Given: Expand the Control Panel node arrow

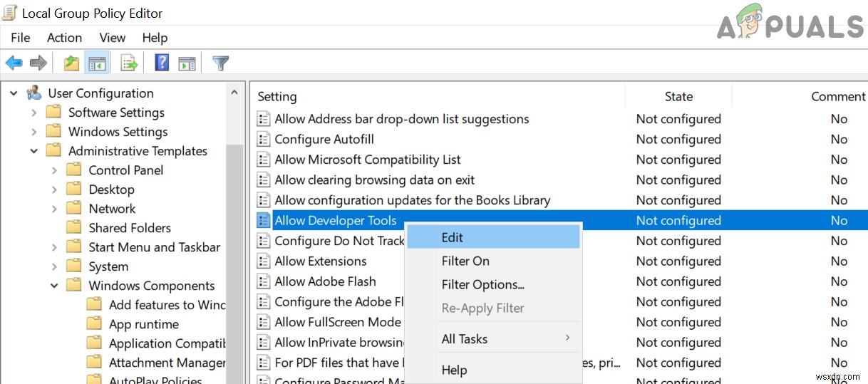Looking at the screenshot, I should pyautogui.click(x=54, y=170).
